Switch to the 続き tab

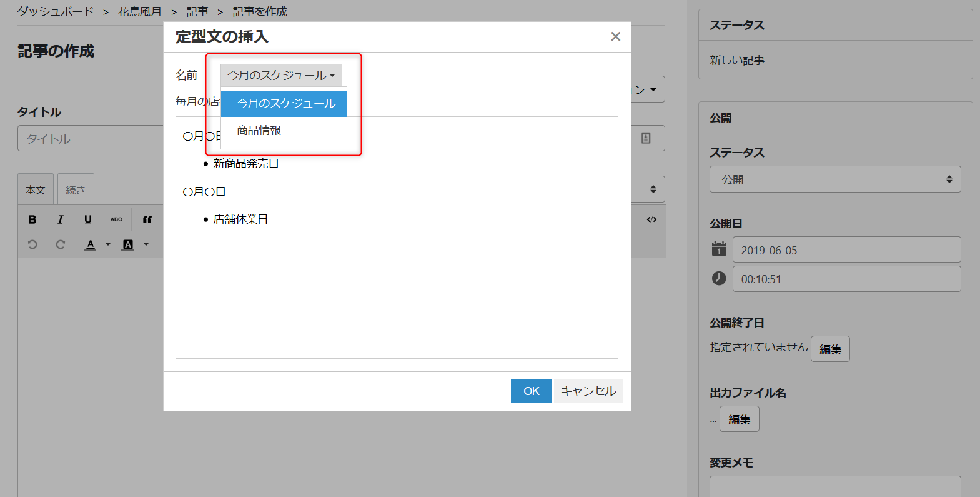coord(76,189)
